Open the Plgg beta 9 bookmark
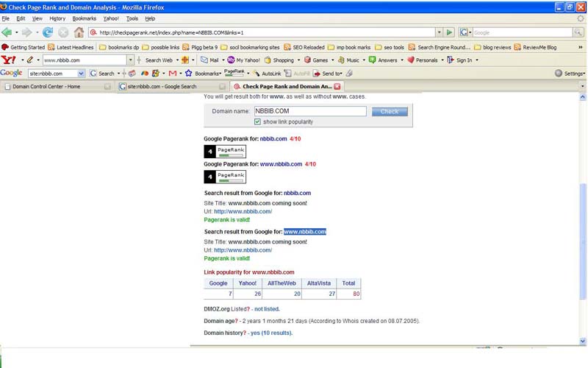 (x=200, y=47)
